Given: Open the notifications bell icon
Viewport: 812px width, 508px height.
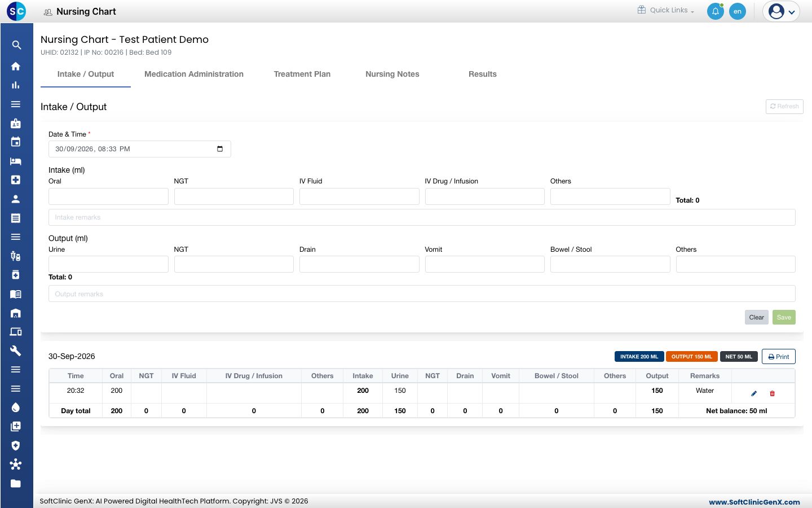Looking at the screenshot, I should (x=715, y=11).
